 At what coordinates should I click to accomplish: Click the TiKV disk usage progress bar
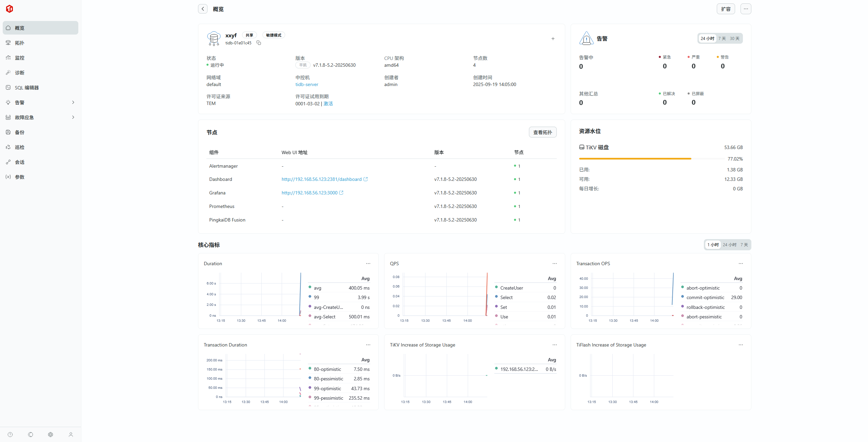point(651,159)
